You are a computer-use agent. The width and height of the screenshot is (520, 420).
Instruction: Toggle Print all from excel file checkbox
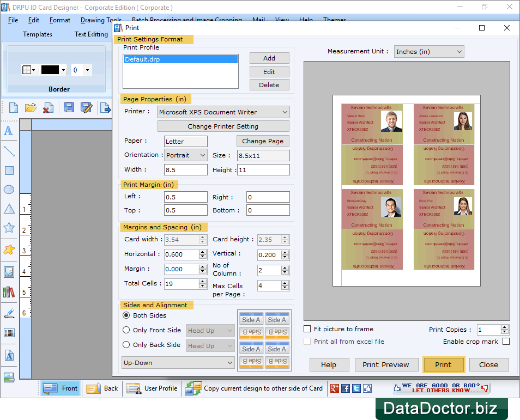pos(307,342)
